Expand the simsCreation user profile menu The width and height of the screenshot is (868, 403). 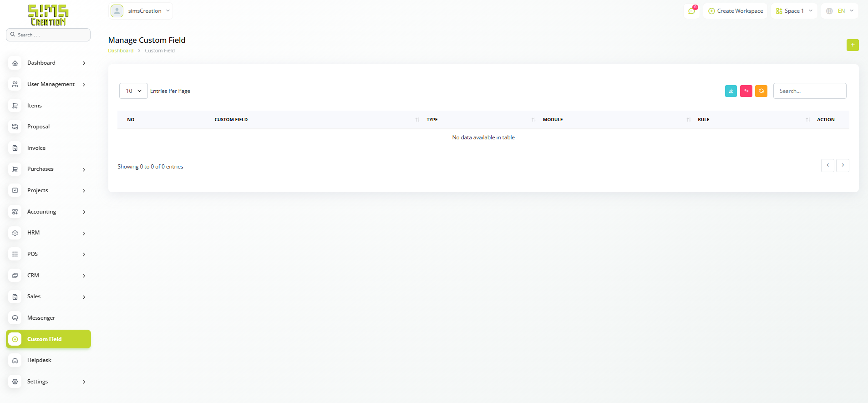[x=141, y=11]
